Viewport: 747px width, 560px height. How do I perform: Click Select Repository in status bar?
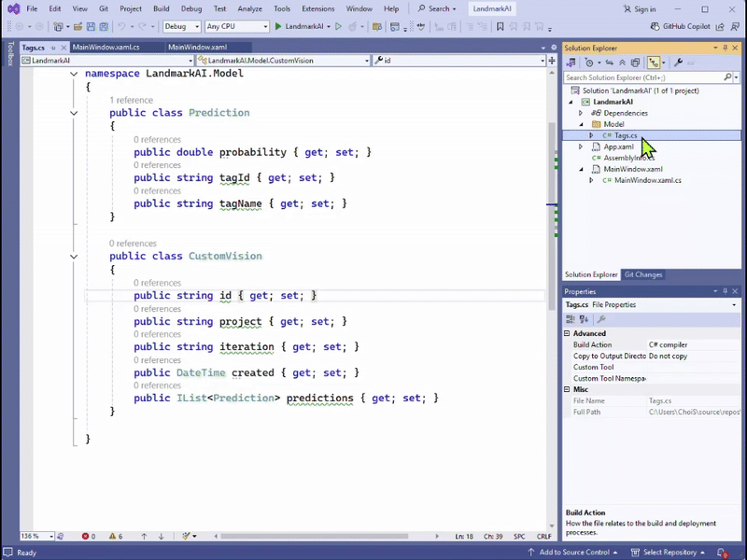(669, 553)
